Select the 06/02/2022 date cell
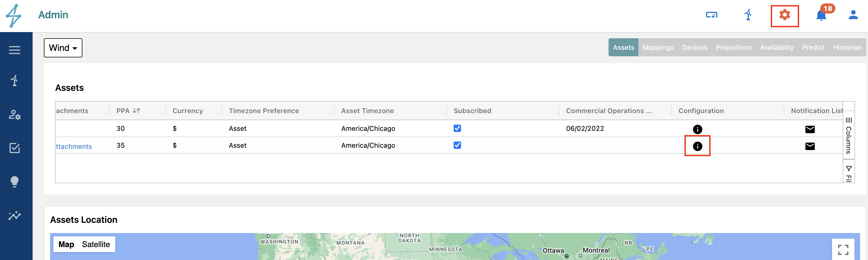The width and height of the screenshot is (868, 260). tap(585, 129)
